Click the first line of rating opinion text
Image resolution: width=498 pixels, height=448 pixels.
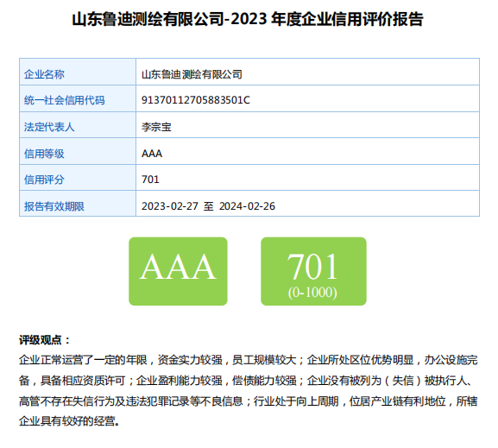click(249, 360)
